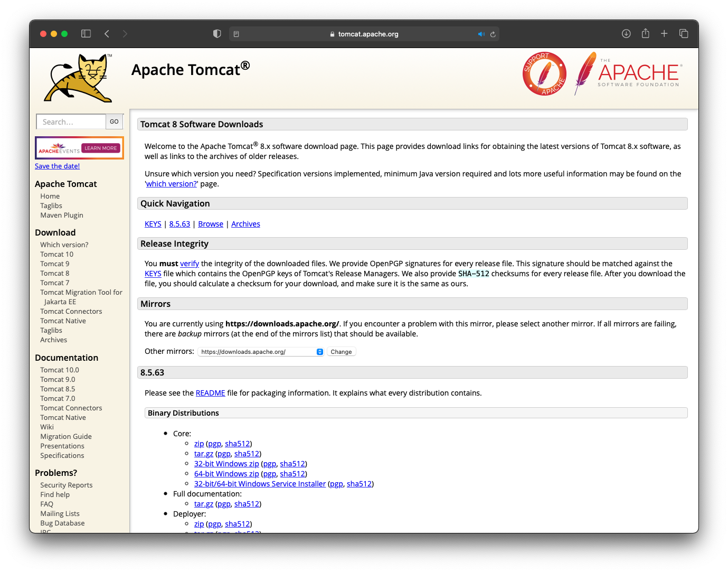Select Tomcat 7 download in sidebar
The height and width of the screenshot is (572, 728).
pyautogui.click(x=55, y=283)
